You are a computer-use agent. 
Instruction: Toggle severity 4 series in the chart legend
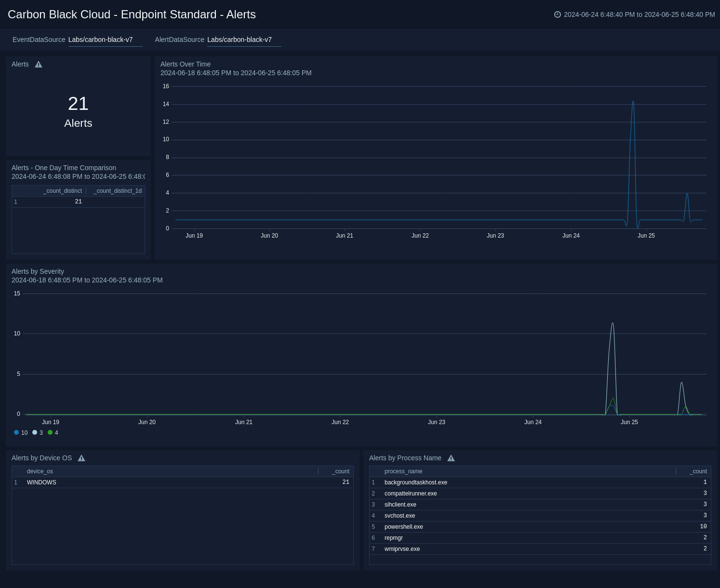(53, 432)
